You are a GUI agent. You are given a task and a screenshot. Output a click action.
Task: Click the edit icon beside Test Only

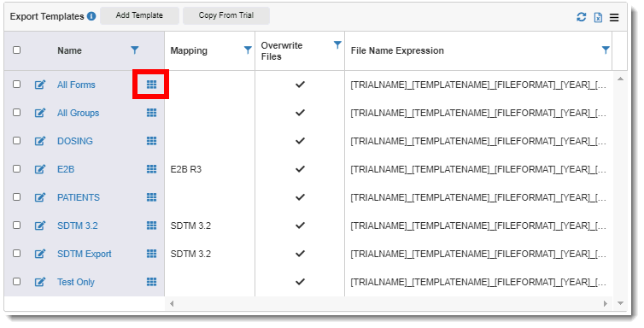(x=40, y=282)
